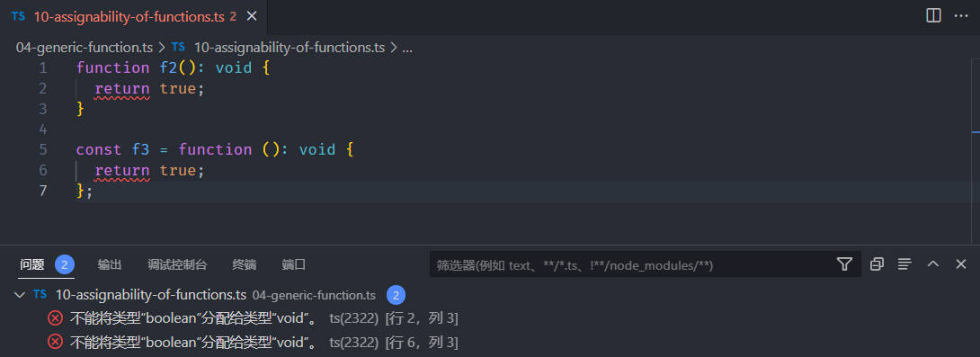Click the filter funnel icon in Problems
The image size is (980, 357).
(x=844, y=264)
